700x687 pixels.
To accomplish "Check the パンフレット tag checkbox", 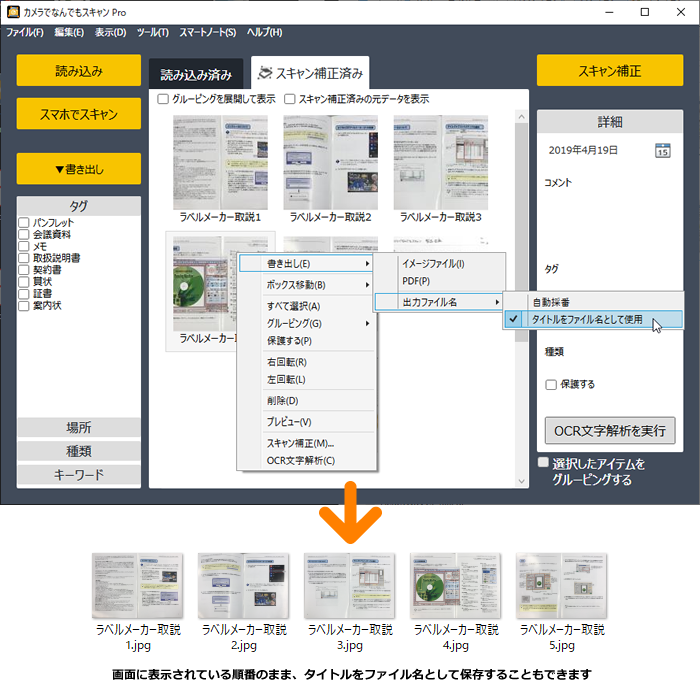I will coord(24,222).
